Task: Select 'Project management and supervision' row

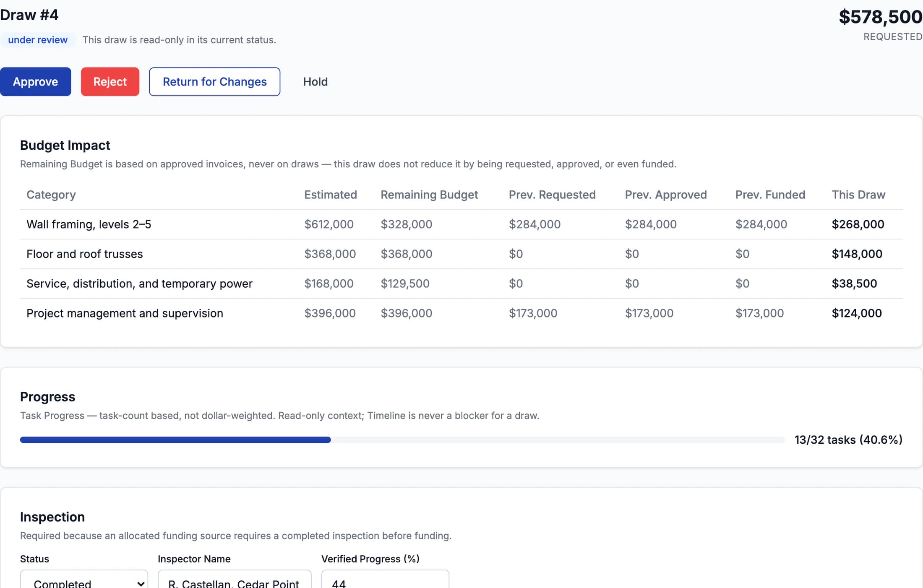Action: (461, 313)
